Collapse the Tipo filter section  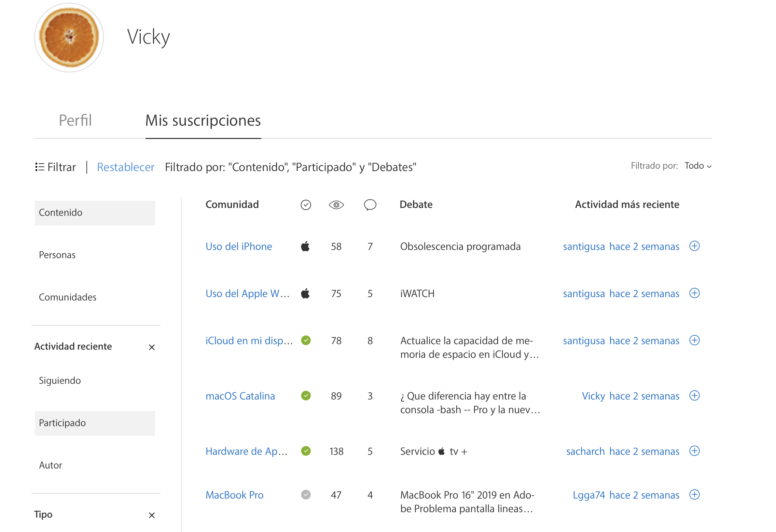click(152, 515)
